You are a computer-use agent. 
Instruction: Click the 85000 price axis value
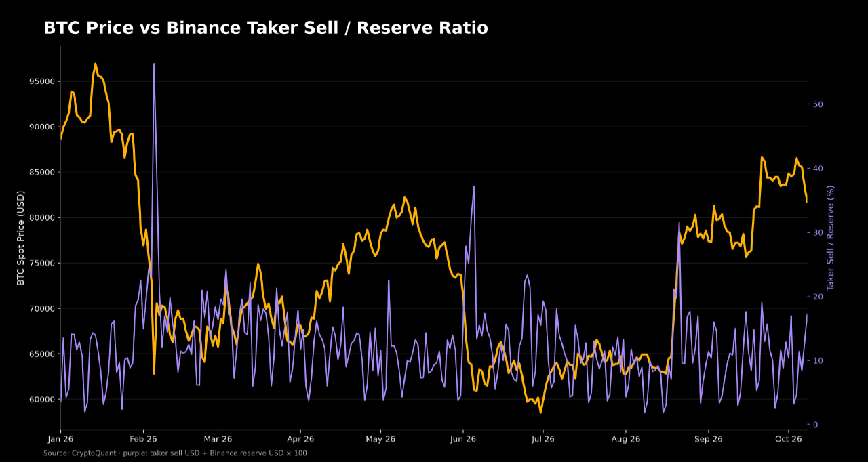(43, 172)
